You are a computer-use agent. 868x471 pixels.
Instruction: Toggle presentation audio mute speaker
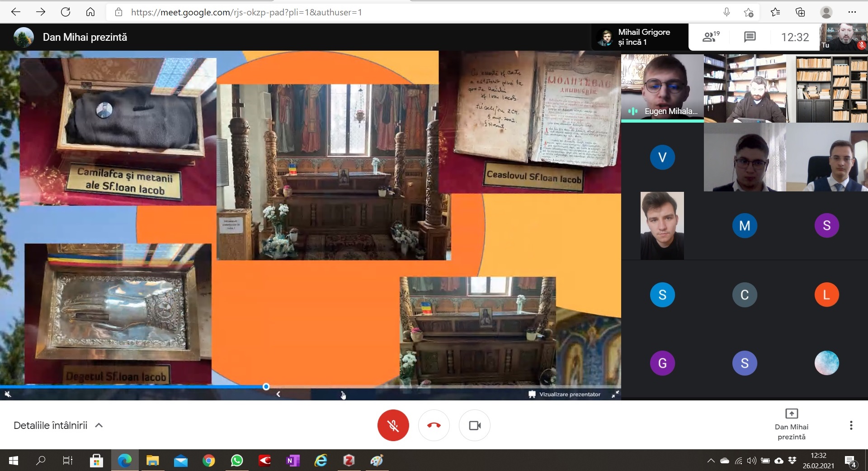point(8,395)
